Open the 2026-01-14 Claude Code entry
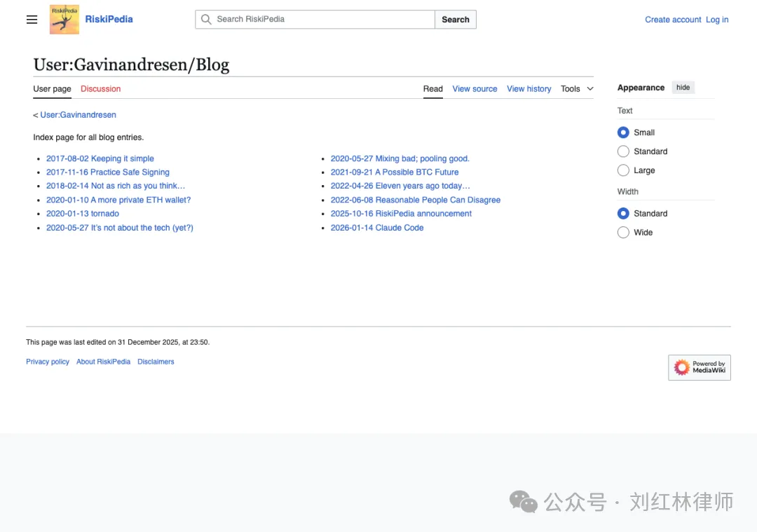Viewport: 757px width, 532px height. (x=377, y=227)
